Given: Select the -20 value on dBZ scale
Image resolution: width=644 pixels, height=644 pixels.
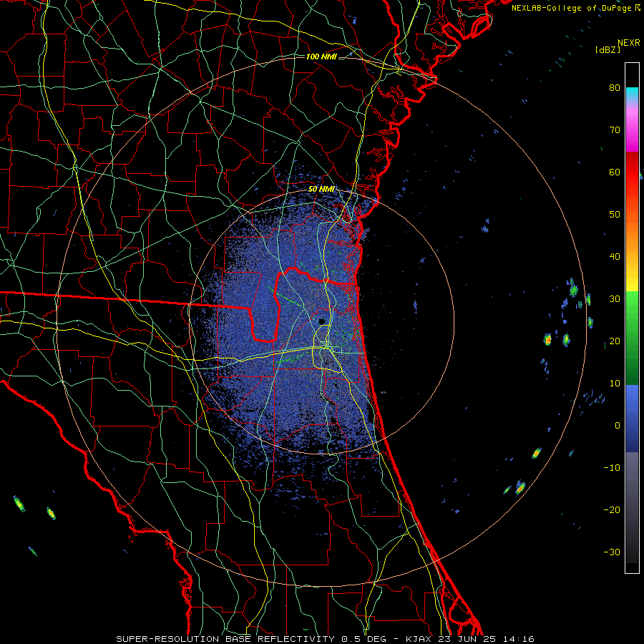Looking at the screenshot, I should coord(612,509).
